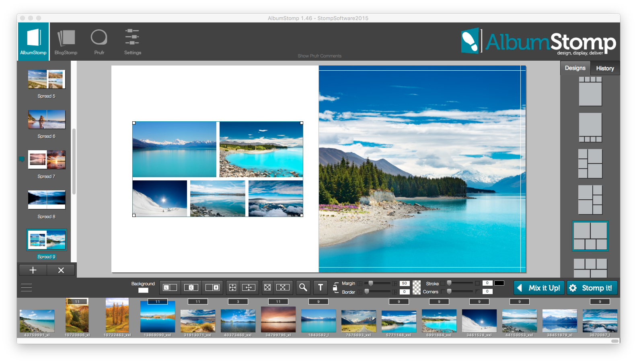Viewport: 637px width, 364px height.
Task: Click the square fit-to-frame cross icon
Action: [x=267, y=287]
